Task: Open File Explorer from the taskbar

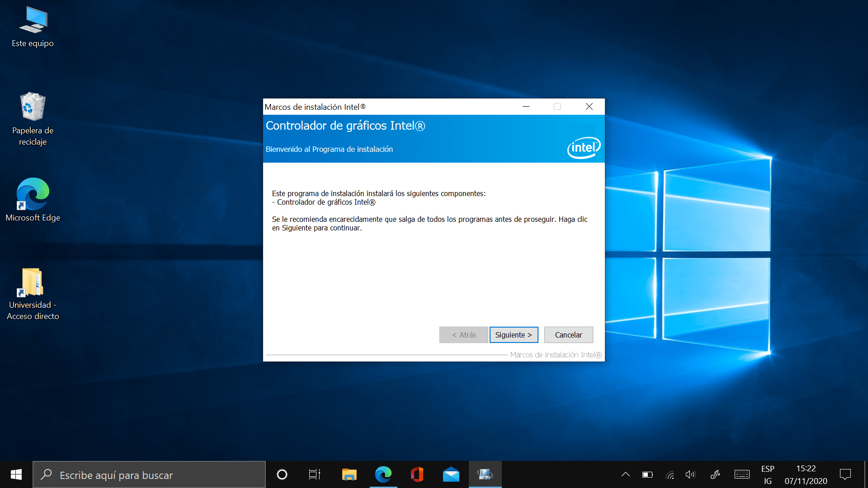Action: click(x=349, y=474)
